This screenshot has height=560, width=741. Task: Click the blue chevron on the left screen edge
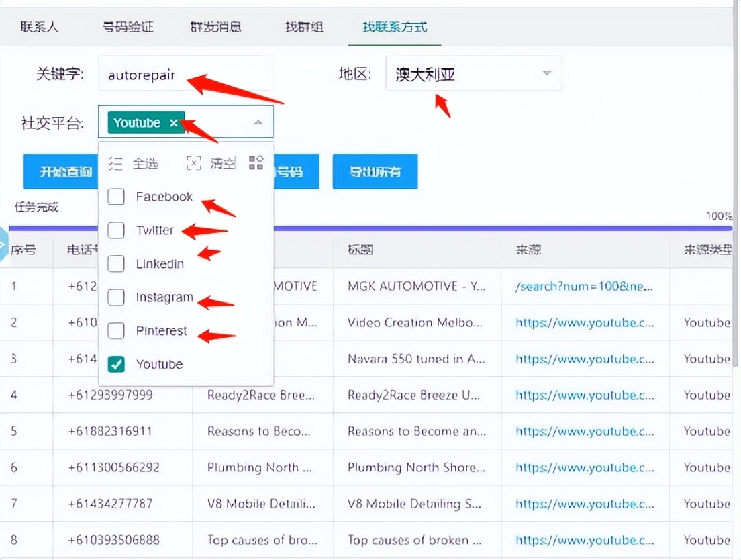pyautogui.click(x=4, y=244)
